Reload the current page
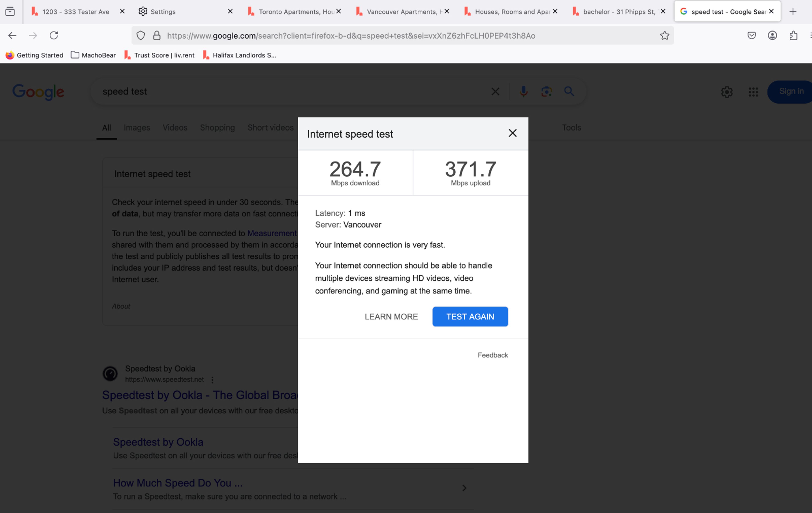The width and height of the screenshot is (812, 513). tap(54, 35)
